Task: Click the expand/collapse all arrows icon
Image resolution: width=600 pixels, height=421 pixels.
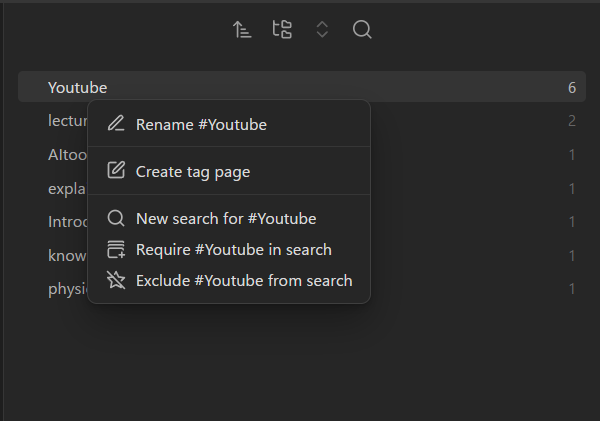Action: [x=322, y=29]
